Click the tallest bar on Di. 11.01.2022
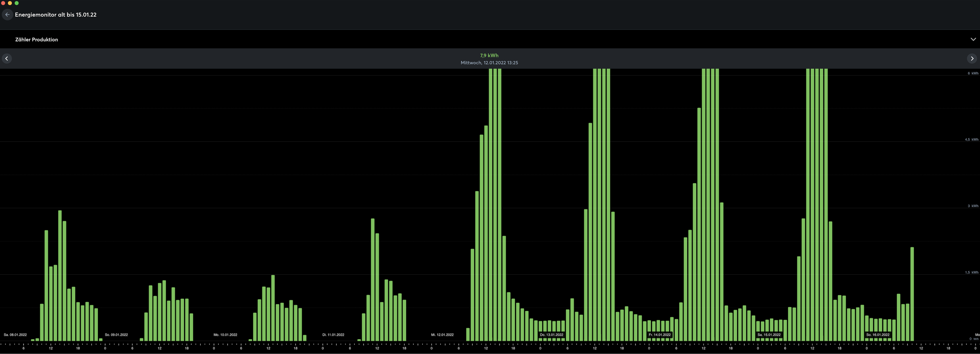The height and width of the screenshot is (354, 980). pyautogui.click(x=372, y=279)
